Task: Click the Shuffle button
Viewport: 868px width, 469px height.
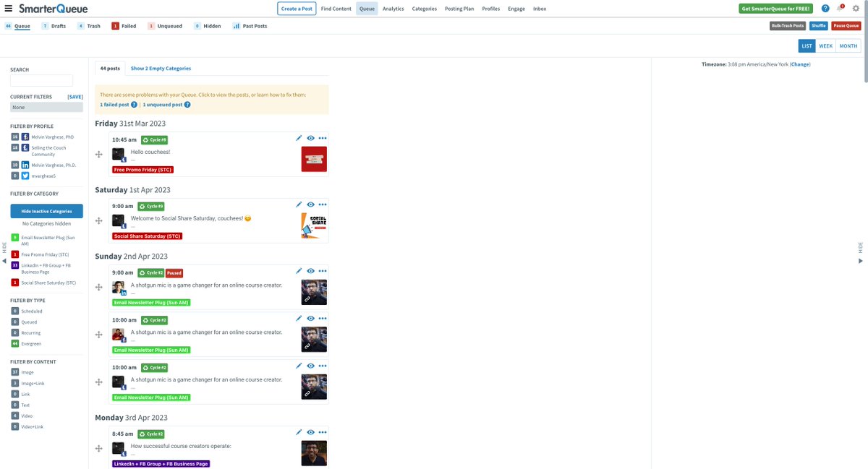Action: coord(818,25)
